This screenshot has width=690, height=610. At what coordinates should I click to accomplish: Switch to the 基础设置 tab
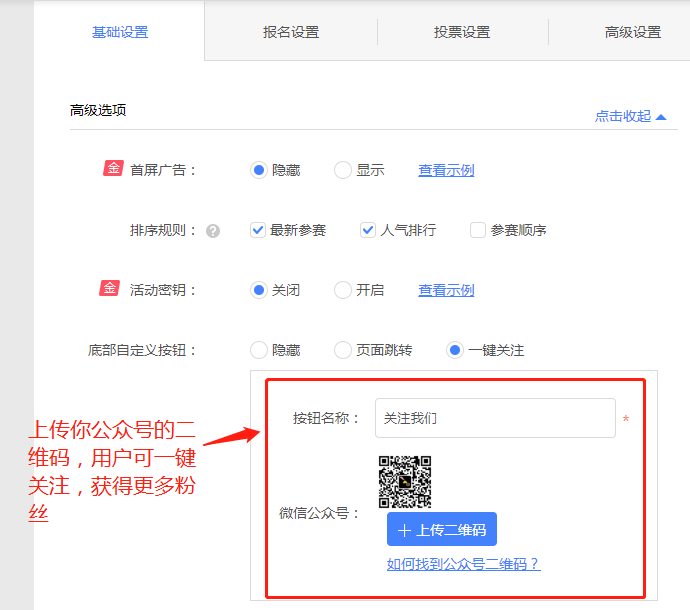120,32
